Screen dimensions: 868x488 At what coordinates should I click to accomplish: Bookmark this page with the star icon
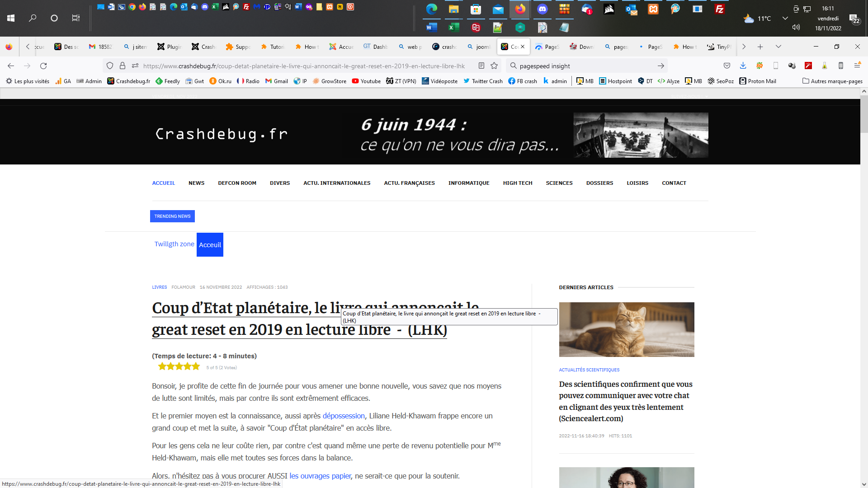(x=494, y=66)
